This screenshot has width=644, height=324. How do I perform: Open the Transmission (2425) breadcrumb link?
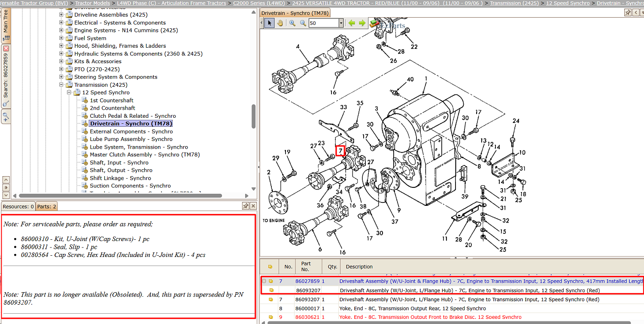(514, 3)
